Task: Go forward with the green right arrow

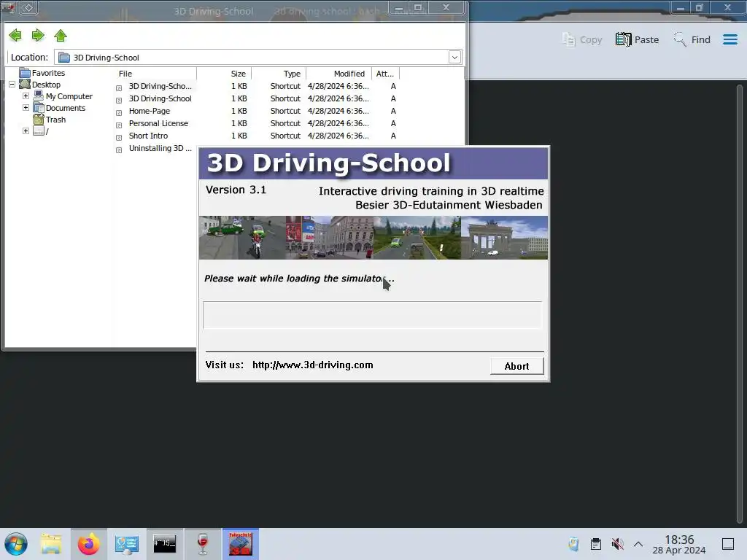Action: point(38,35)
